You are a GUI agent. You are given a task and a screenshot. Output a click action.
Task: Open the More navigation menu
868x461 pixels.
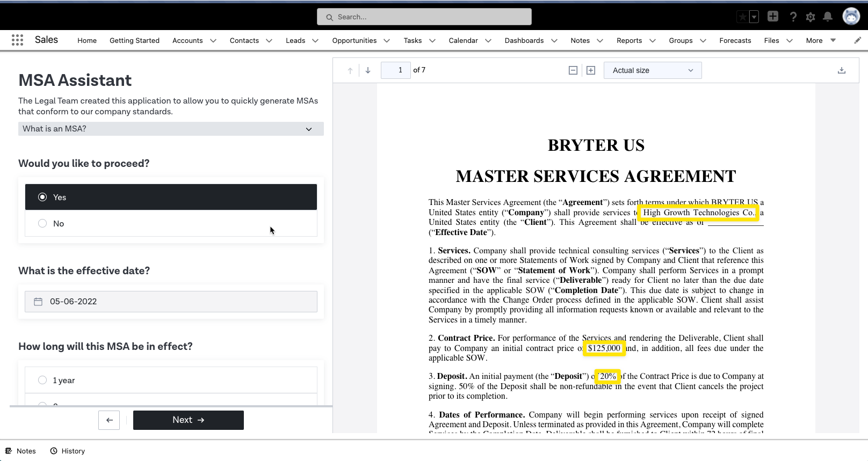[821, 40]
